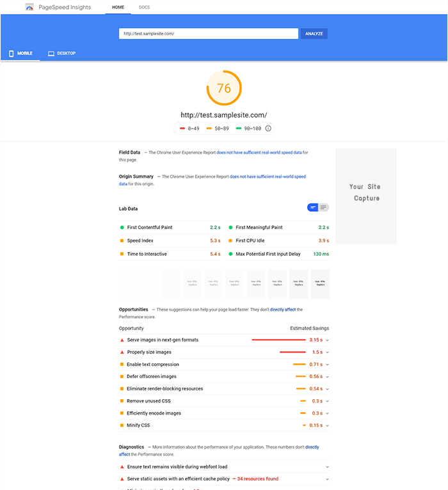This screenshot has height=490, width=448.
Task: Click the URL input field
Action: click(209, 34)
